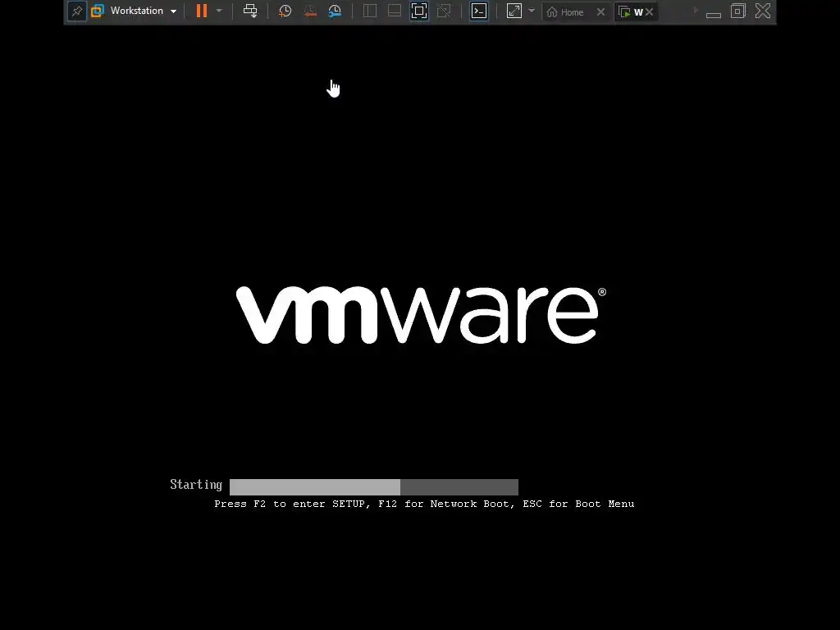The image size is (840, 630).
Task: Pause the virtual machine with the orange button
Action: [x=202, y=11]
